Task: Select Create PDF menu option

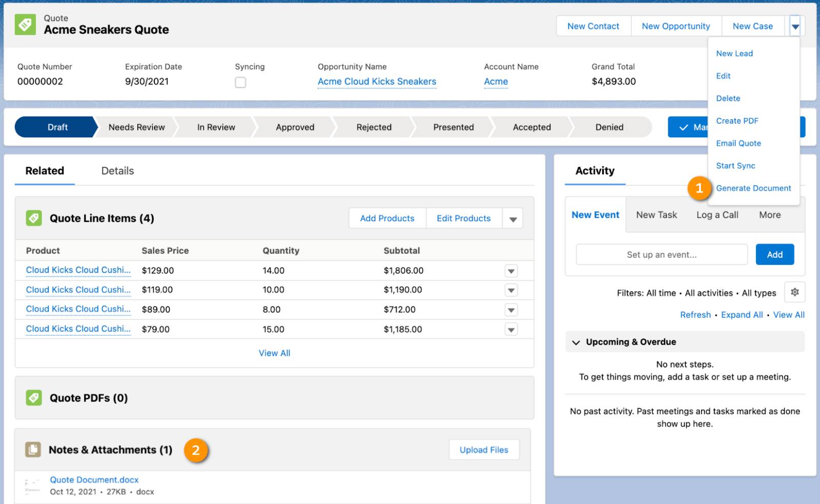Action: [737, 121]
